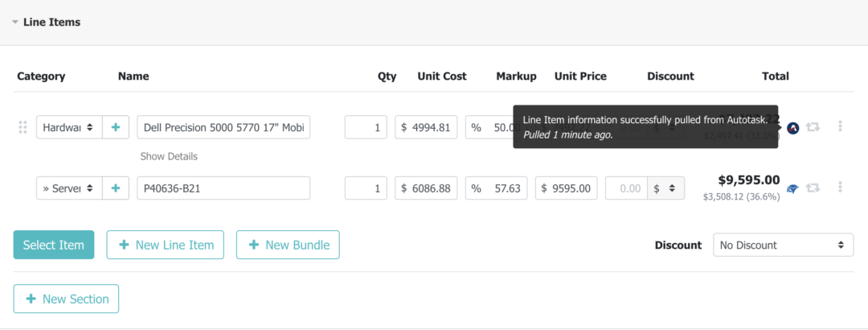Click the plus next to Hardware category
868x330 pixels.
click(116, 127)
